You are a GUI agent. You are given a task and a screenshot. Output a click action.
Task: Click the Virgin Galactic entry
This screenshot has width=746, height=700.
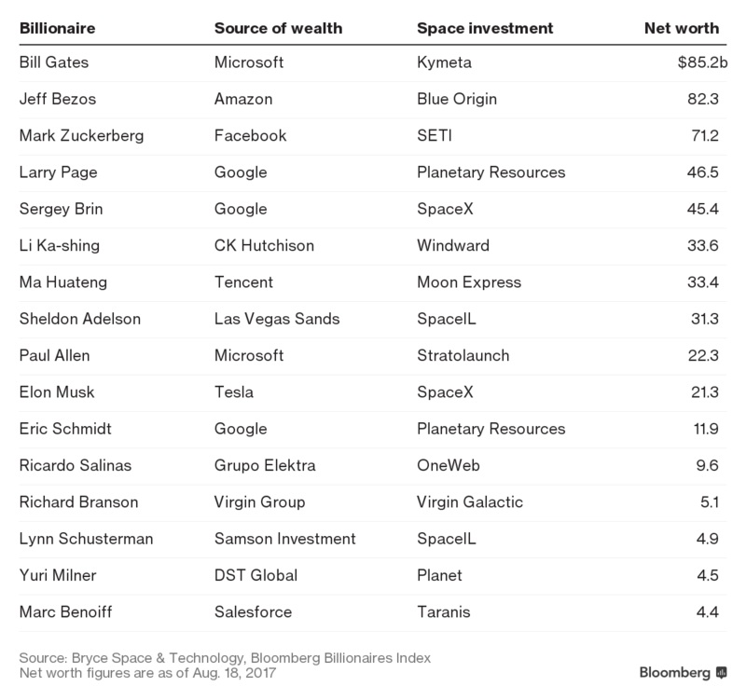pos(470,501)
